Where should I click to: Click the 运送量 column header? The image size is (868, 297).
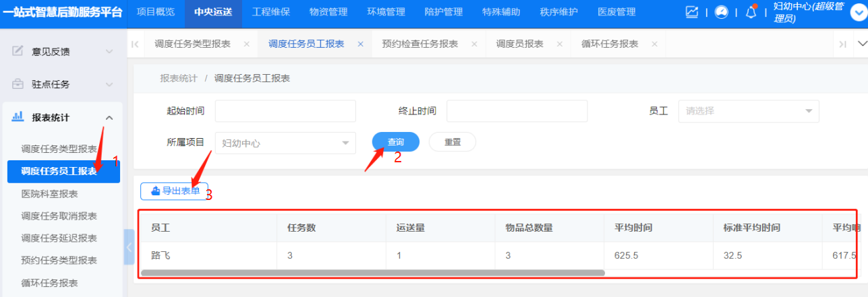tap(440, 228)
